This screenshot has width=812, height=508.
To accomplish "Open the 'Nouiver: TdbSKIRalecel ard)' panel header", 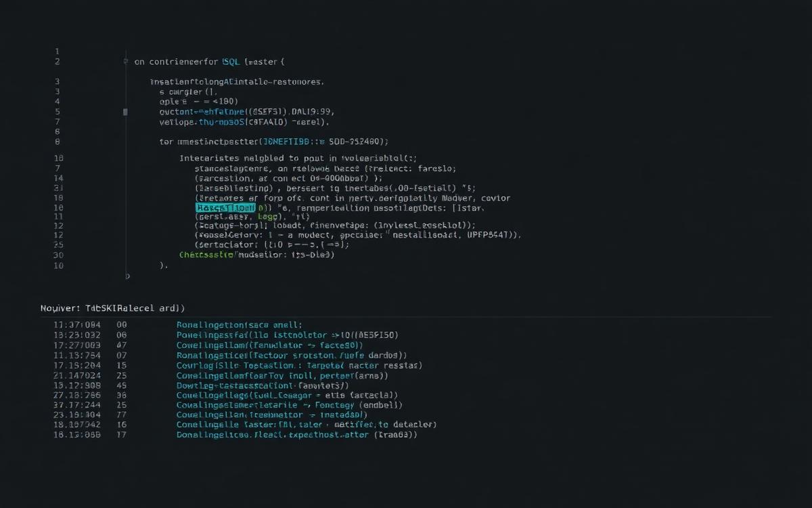I will click(113, 308).
